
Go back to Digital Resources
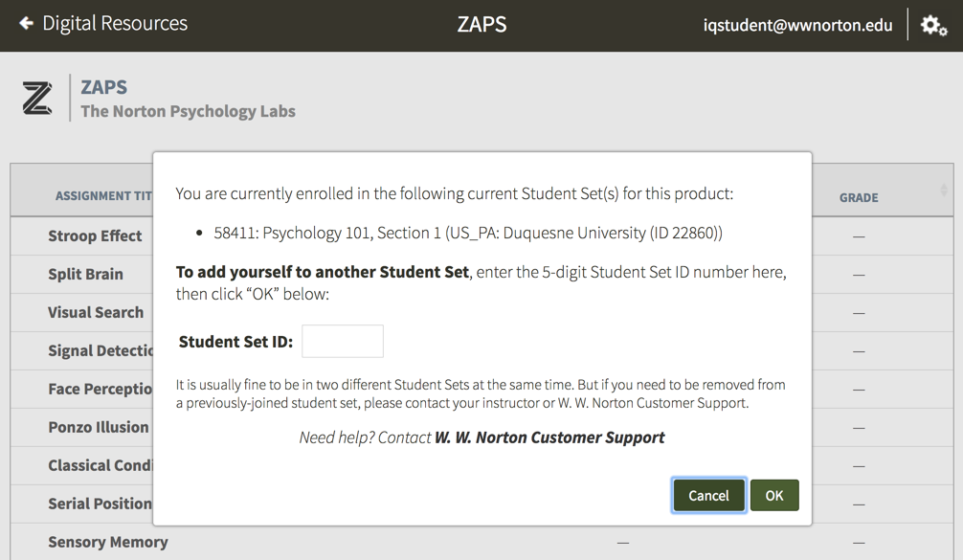coord(115,24)
